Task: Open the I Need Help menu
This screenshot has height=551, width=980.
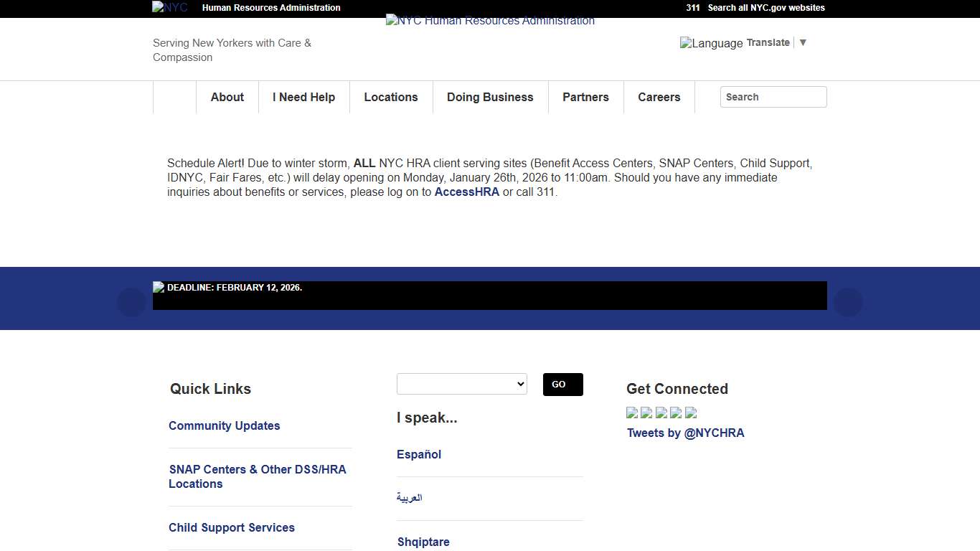Action: point(303,97)
